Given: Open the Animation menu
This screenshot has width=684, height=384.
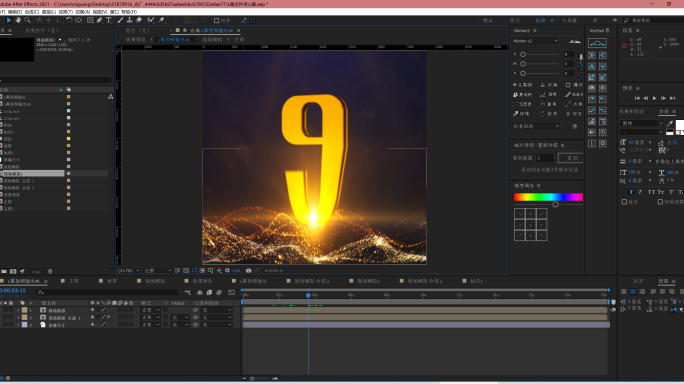Looking at the screenshot, I should [82, 12].
